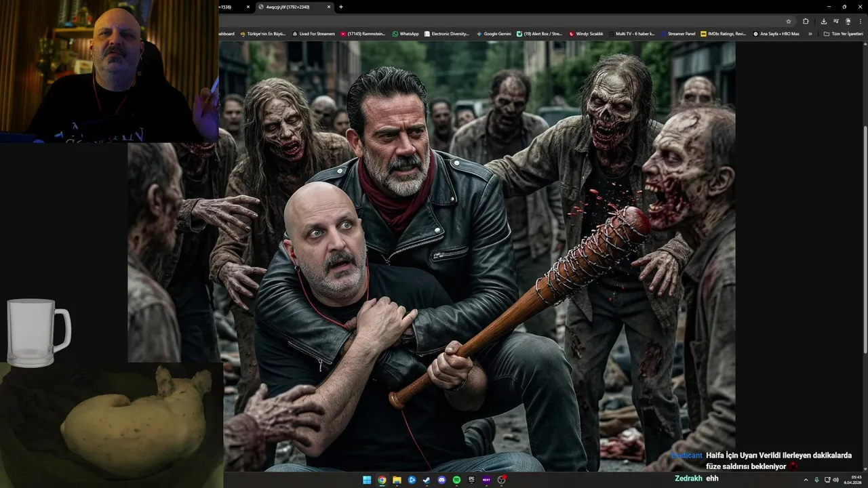868x488 pixels.
Task: Open the IMDb: Ratings, Revi... bookmark
Action: (724, 33)
